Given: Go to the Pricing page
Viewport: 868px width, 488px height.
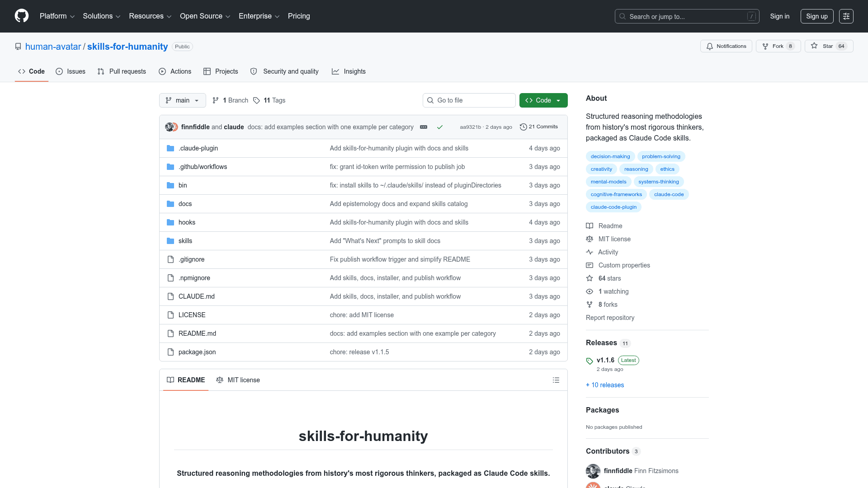Looking at the screenshot, I should (x=299, y=16).
